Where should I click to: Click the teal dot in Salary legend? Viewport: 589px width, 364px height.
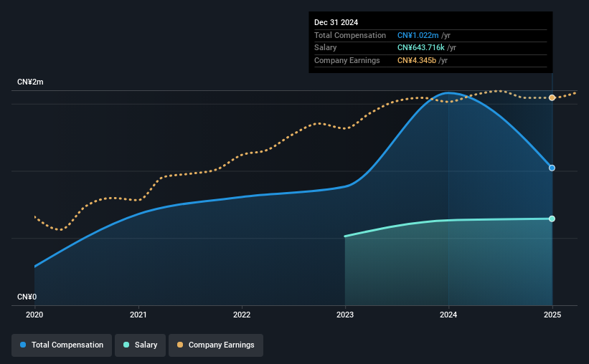126,345
